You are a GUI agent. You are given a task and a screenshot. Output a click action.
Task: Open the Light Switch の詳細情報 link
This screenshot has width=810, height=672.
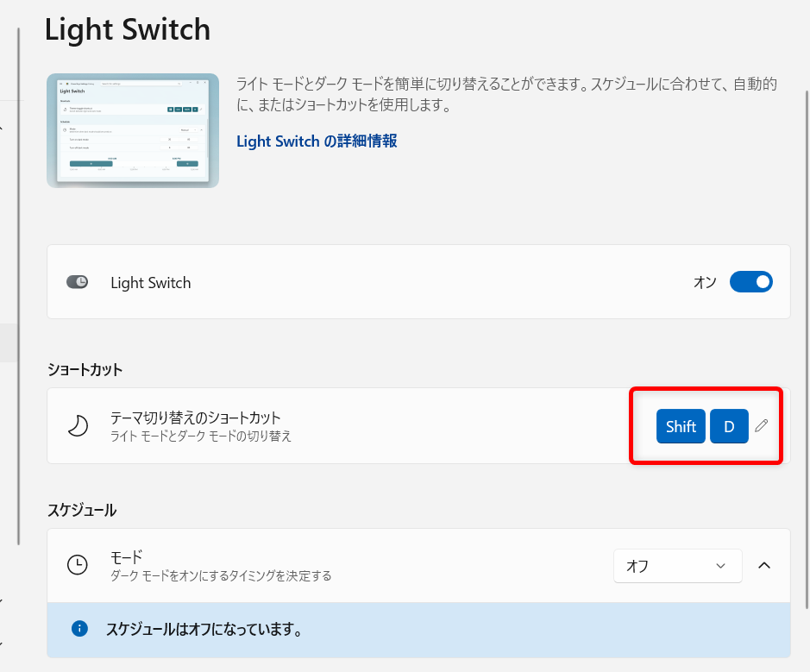pyautogui.click(x=316, y=141)
